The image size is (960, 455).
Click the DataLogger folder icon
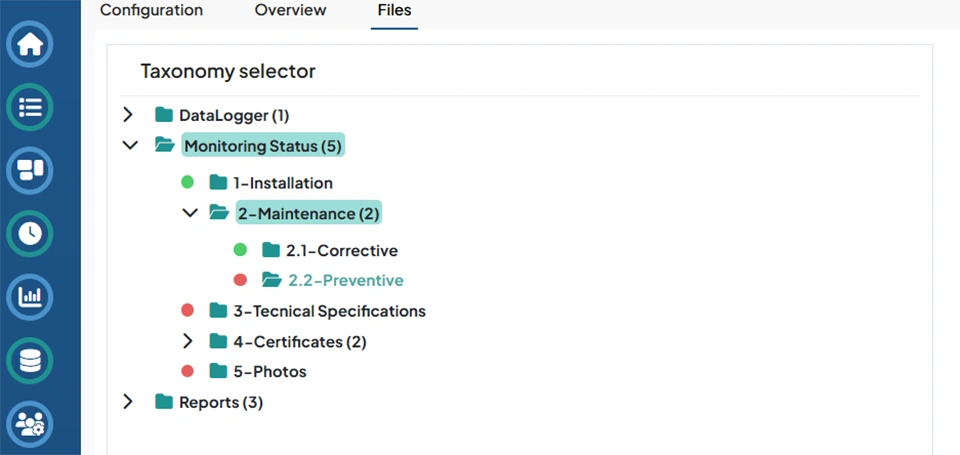164,115
